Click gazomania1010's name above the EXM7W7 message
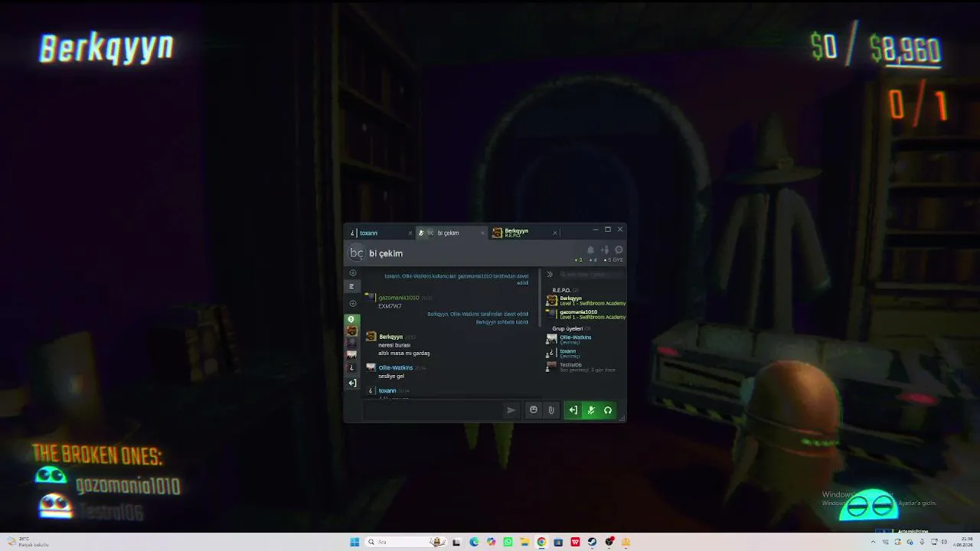Screen dimensions: 980x551 coord(399,298)
